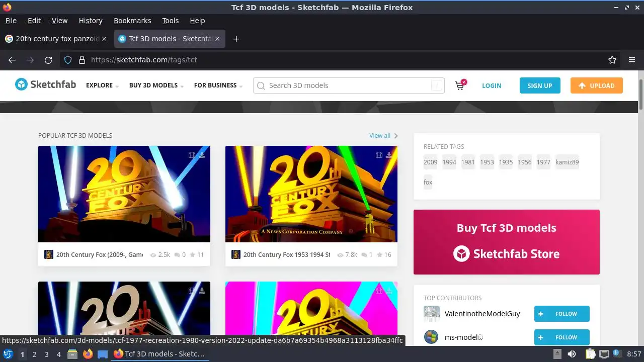The width and height of the screenshot is (644, 362).
Task: Open the File menu
Action: tap(11, 21)
